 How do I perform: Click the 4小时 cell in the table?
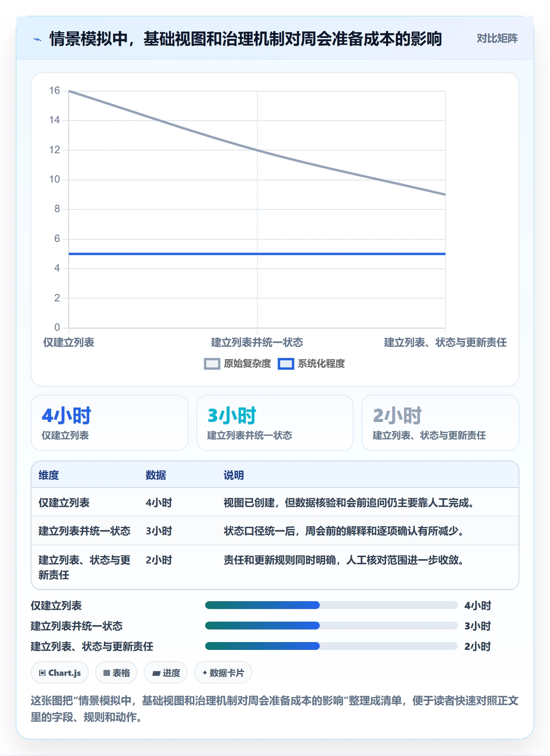tap(159, 503)
